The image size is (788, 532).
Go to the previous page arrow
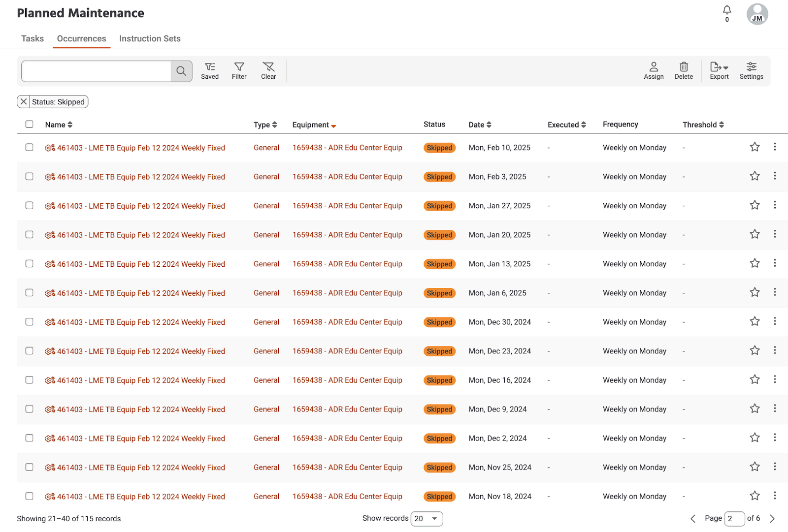tap(693, 519)
